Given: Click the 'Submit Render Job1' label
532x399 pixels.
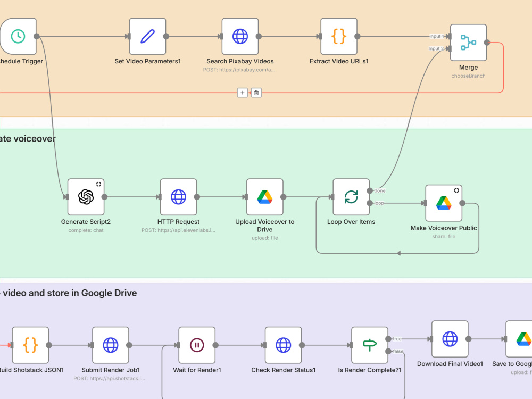Looking at the screenshot, I should pyautogui.click(x=111, y=370).
